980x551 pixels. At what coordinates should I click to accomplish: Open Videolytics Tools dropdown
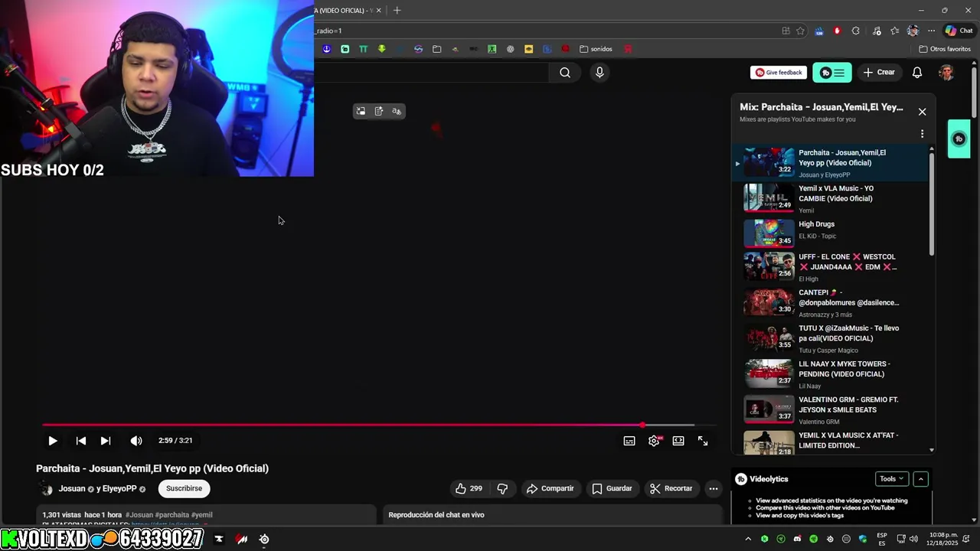(x=891, y=479)
